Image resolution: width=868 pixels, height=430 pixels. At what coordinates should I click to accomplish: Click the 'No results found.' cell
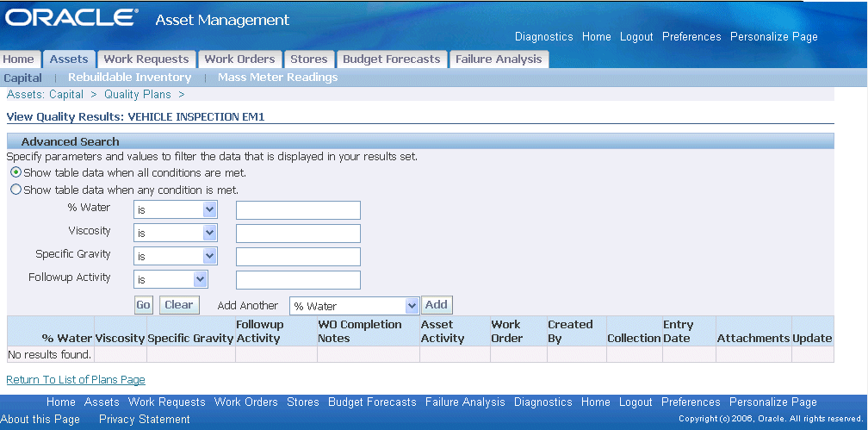(49, 355)
